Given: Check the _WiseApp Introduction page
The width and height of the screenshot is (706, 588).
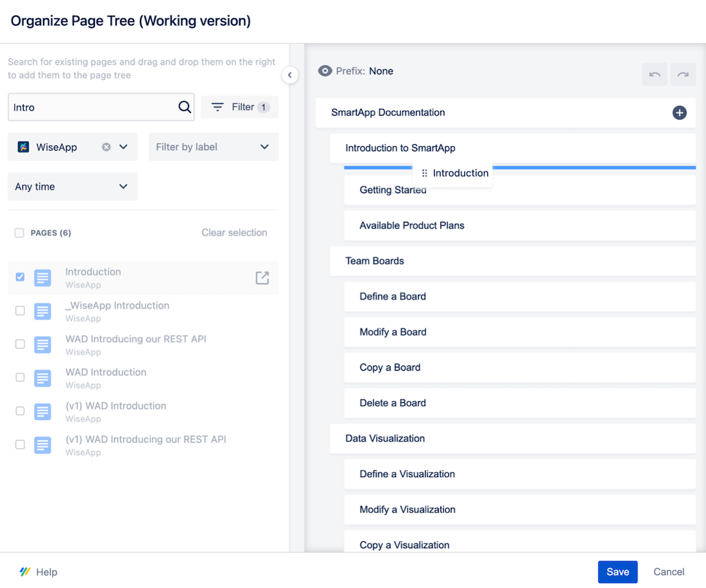Looking at the screenshot, I should (x=20, y=310).
